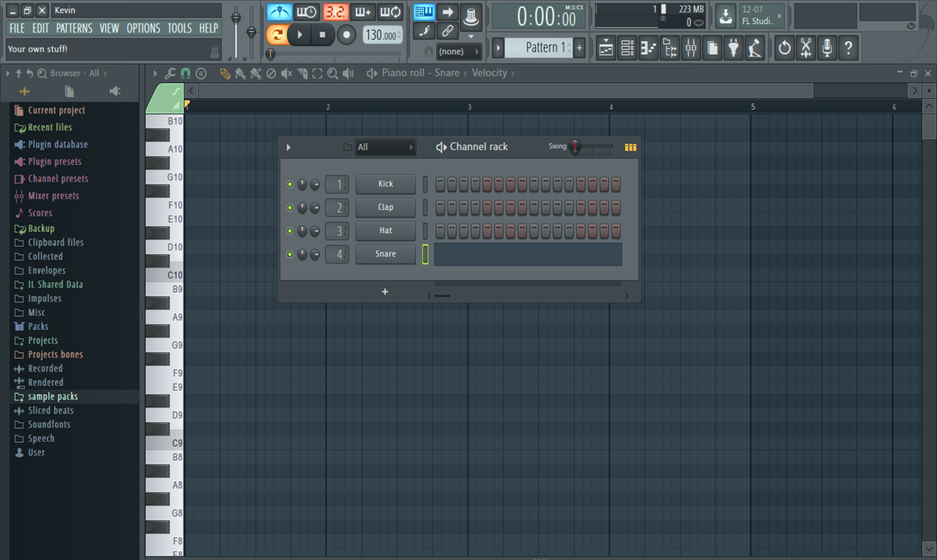Open the Mixer window
This screenshot has width=937, height=560.
click(x=691, y=48)
